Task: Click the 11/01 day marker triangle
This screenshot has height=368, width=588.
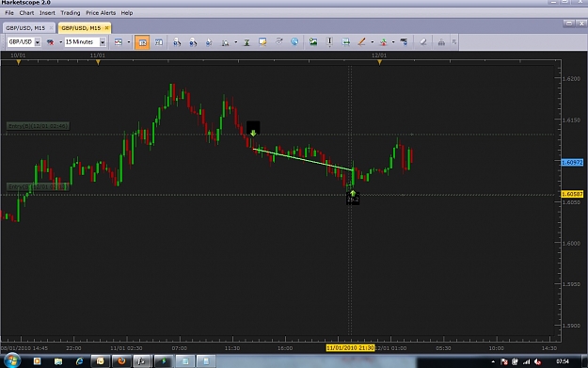Action: click(x=98, y=62)
